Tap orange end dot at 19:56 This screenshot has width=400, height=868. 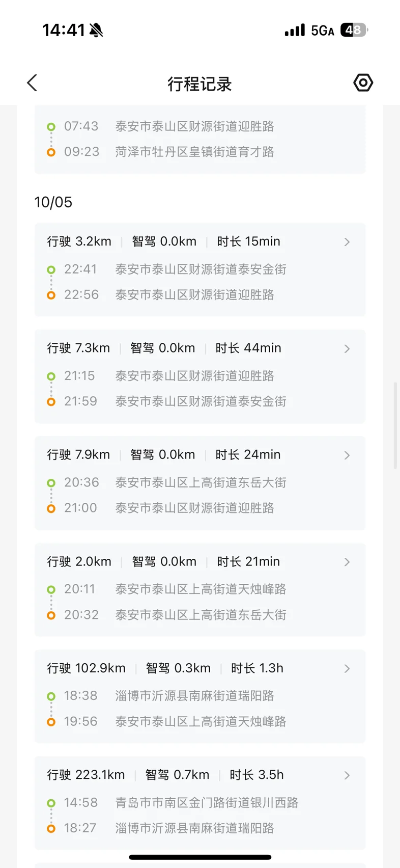point(51,722)
